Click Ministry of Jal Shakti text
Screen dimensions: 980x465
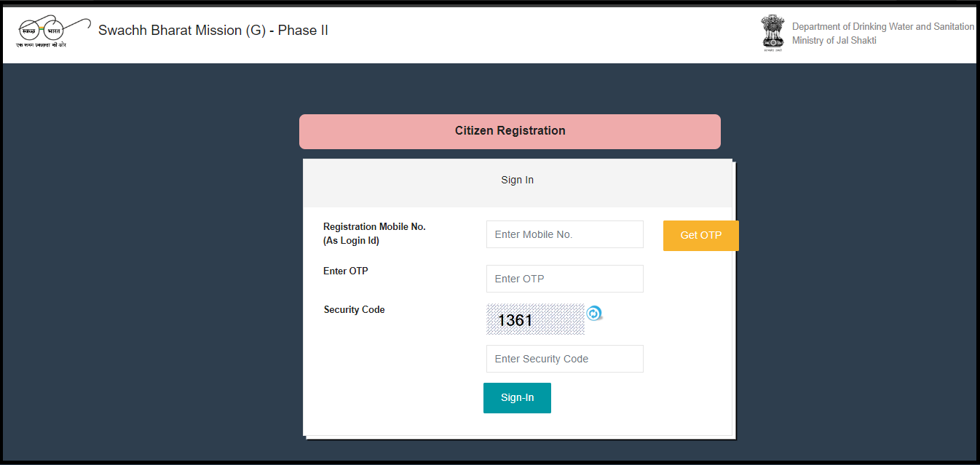click(x=834, y=41)
